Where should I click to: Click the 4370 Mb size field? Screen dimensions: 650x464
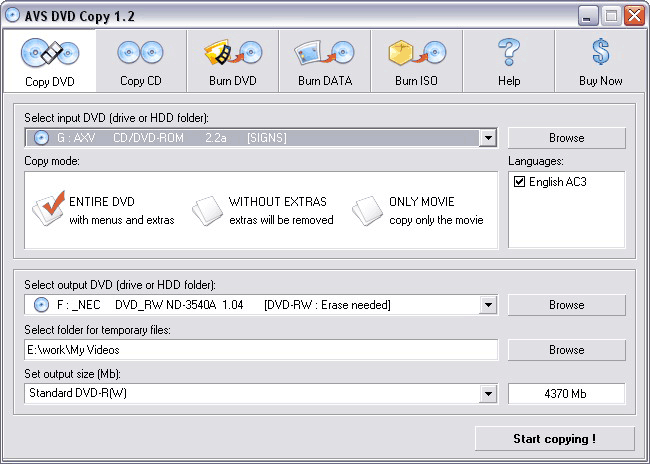566,394
